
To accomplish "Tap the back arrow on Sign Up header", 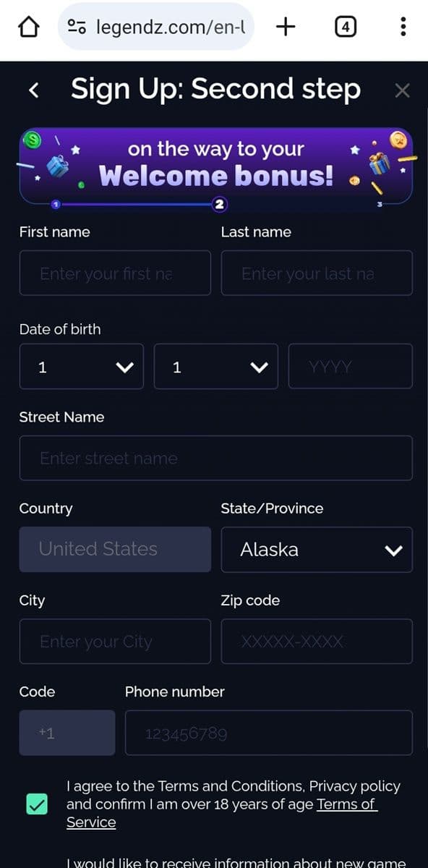I will pos(33,90).
